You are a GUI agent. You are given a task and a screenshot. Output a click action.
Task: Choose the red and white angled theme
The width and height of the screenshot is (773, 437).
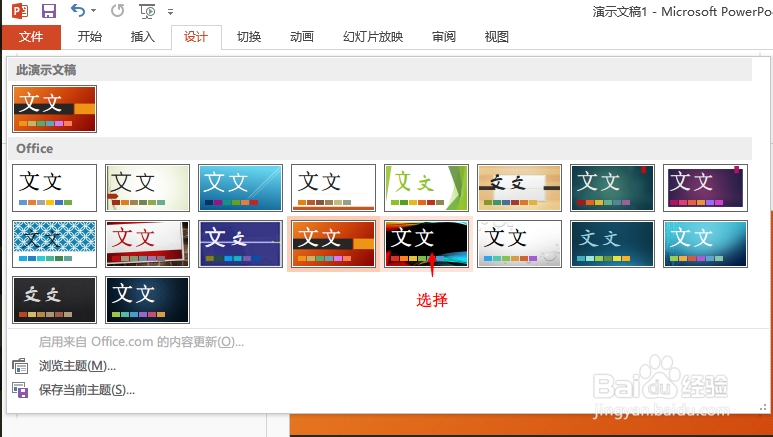click(x=147, y=244)
